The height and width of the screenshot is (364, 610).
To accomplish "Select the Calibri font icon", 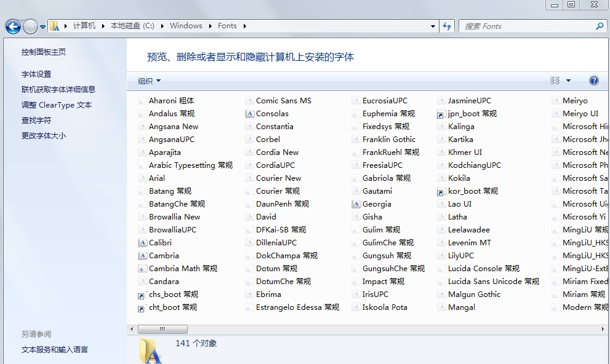I will coord(142,243).
